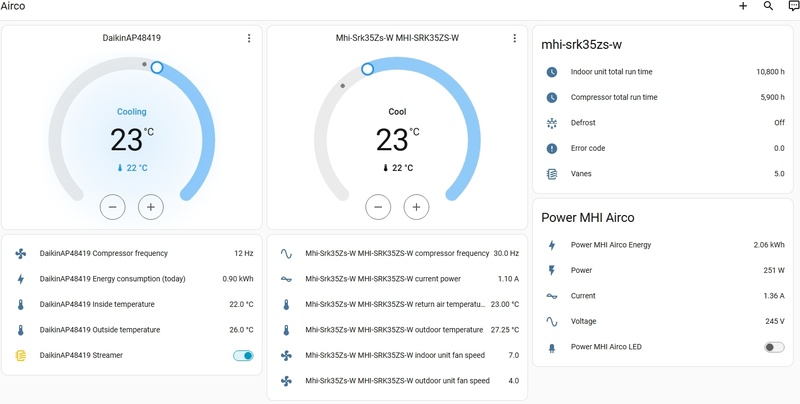Click the MHI outdoor temperature thermometer icon
The image size is (800, 404).
tap(286, 330)
